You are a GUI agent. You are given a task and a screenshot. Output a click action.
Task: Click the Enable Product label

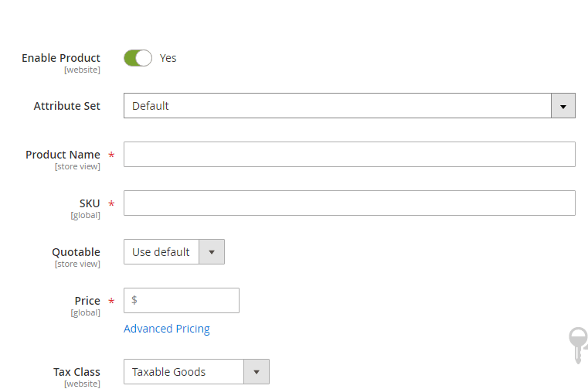coord(61,58)
